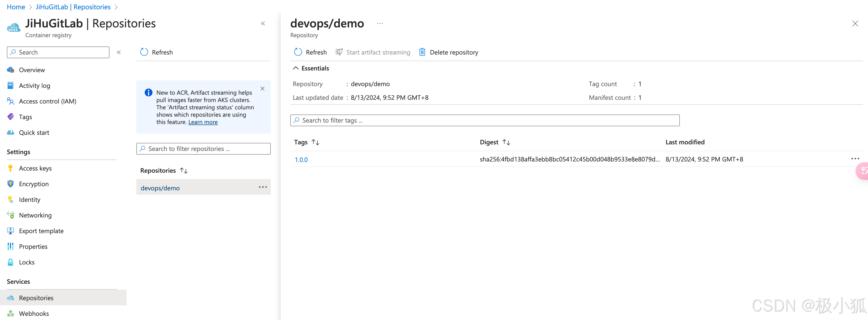
Task: Click Delete repository
Action: pos(448,52)
